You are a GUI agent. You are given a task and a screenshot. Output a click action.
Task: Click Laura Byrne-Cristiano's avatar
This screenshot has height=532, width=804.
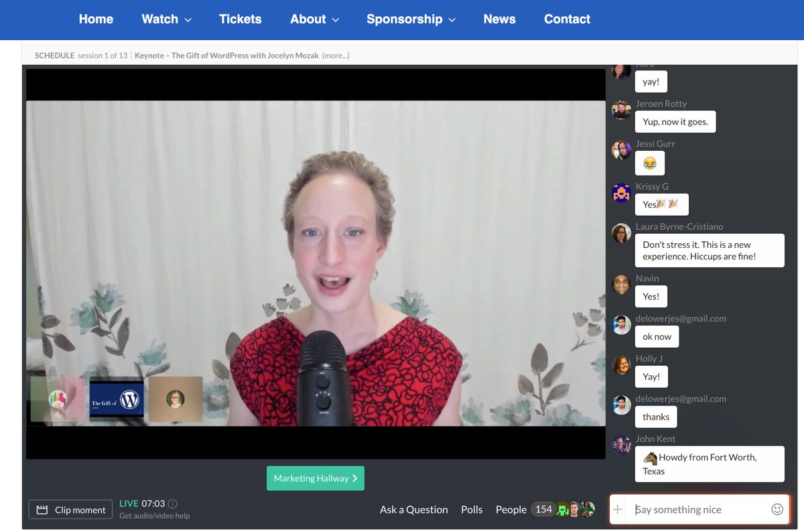coord(622,233)
